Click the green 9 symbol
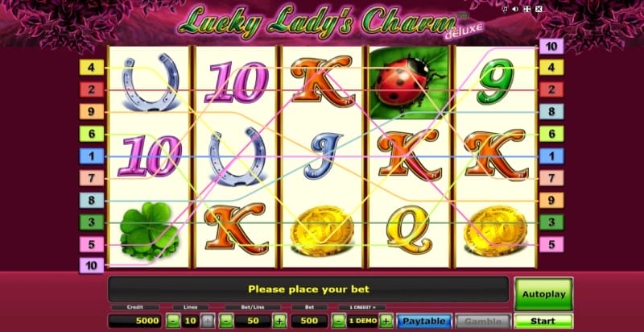644x332 pixels. click(x=495, y=81)
